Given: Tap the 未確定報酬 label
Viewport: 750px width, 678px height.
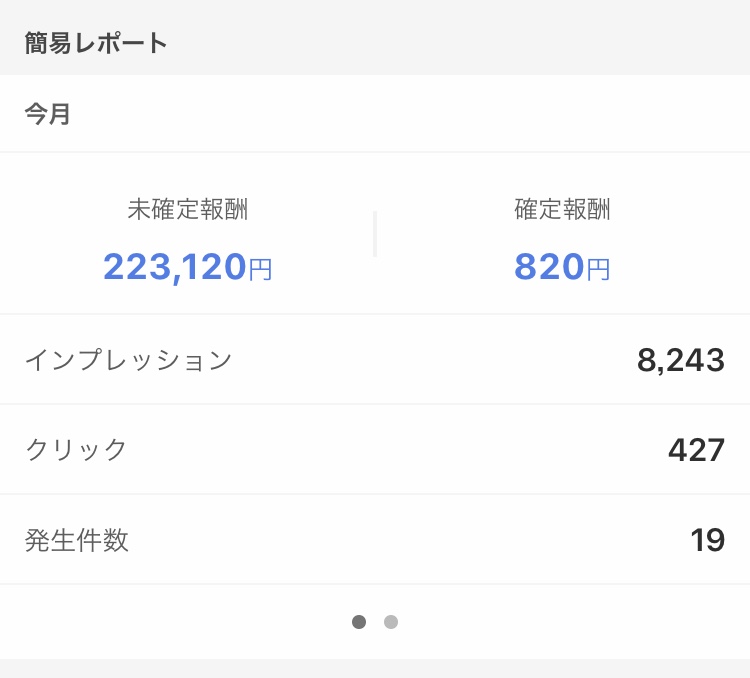Looking at the screenshot, I should [188, 209].
